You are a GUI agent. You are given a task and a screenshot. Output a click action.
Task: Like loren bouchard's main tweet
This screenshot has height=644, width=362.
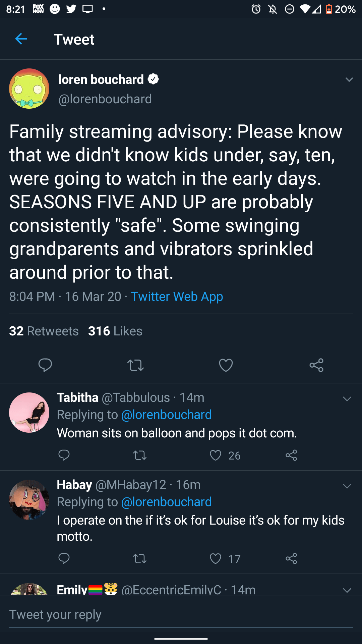[226, 365]
